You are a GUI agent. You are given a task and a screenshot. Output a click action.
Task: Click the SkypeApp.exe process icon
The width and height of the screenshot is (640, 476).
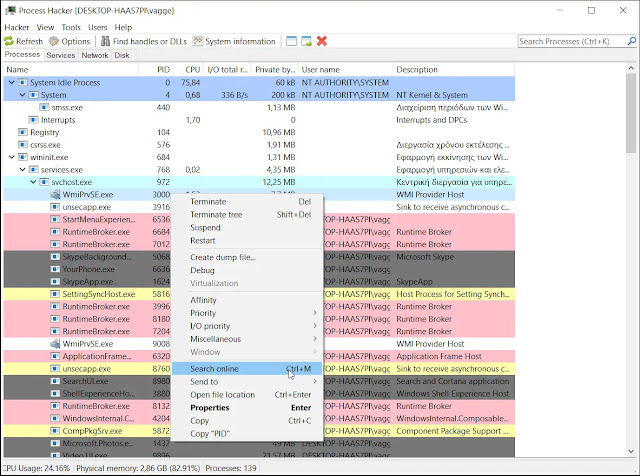click(x=55, y=282)
